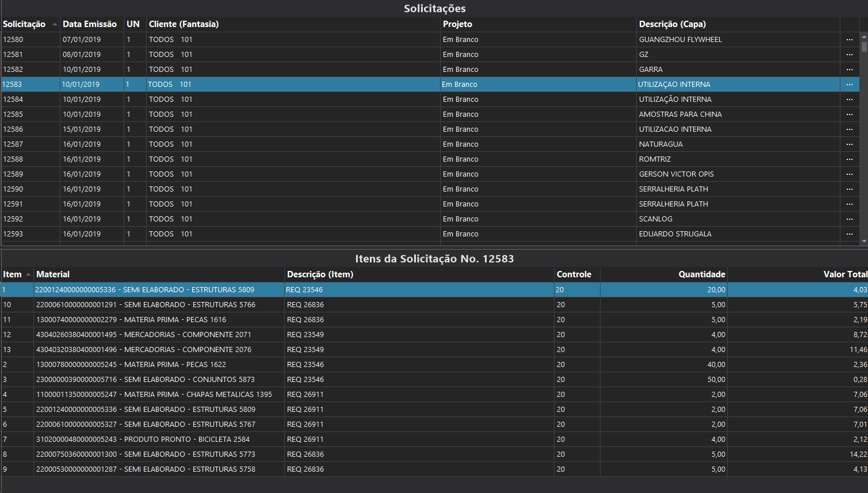Click the scroll up arrow of requests grid
This screenshot has width=868, height=493.
point(864,36)
